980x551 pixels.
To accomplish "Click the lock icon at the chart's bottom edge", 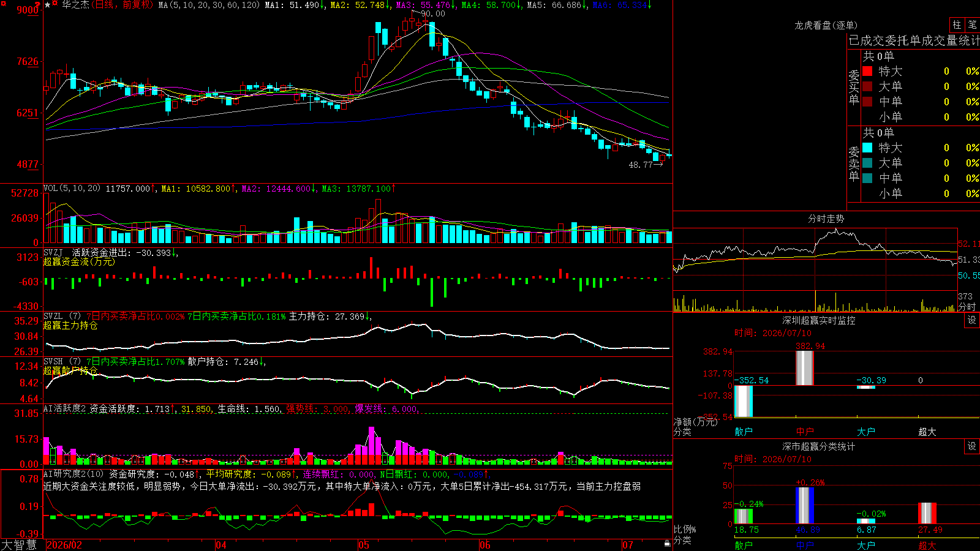I will tap(667, 544).
